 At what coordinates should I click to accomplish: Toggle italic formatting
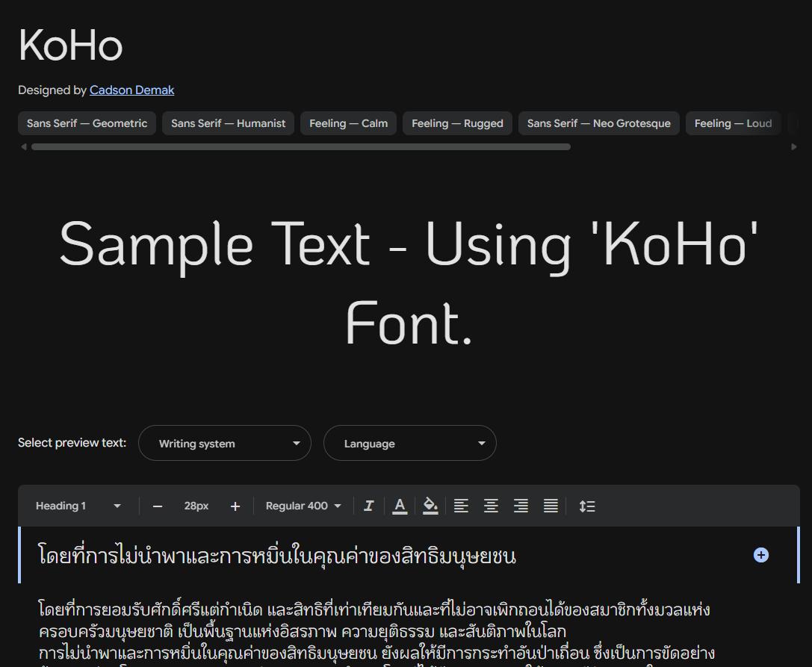tap(369, 506)
